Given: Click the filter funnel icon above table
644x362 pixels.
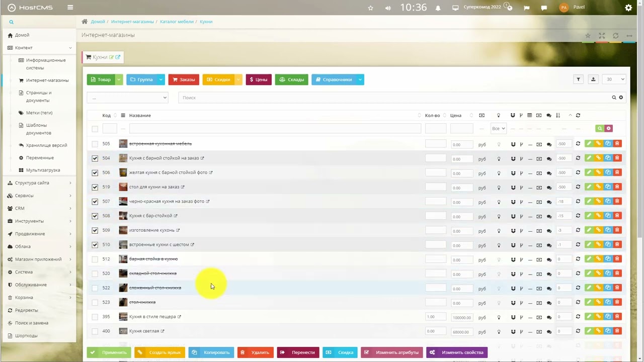Looking at the screenshot, I should click(579, 79).
